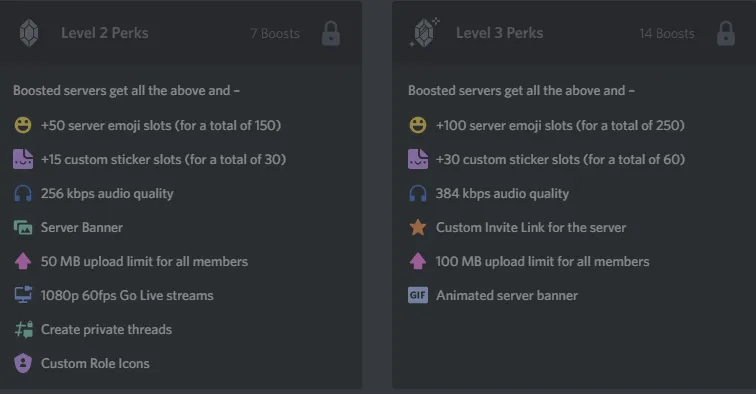Image resolution: width=756 pixels, height=394 pixels.
Task: Click the 7 Boosts label
Action: coord(275,33)
